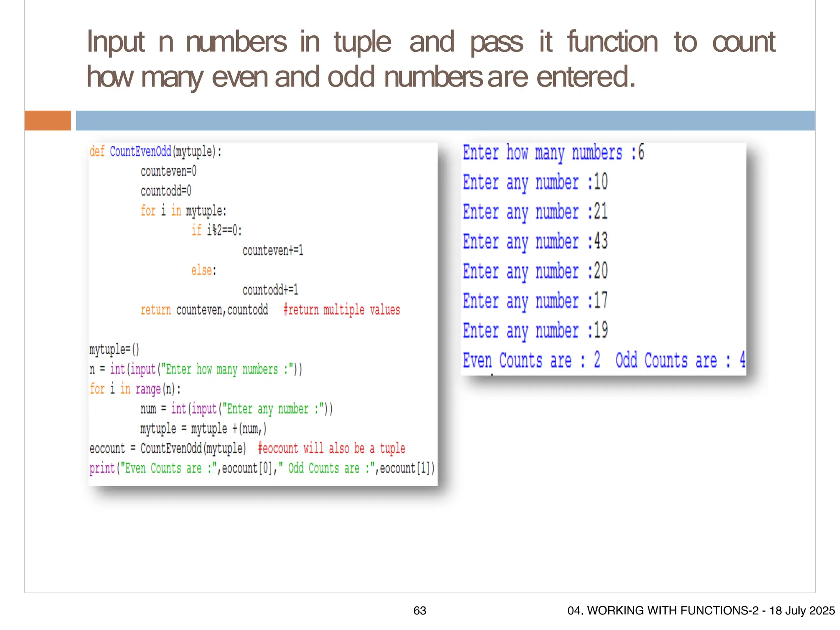Click output line 'Enter any number :20'

(x=535, y=271)
